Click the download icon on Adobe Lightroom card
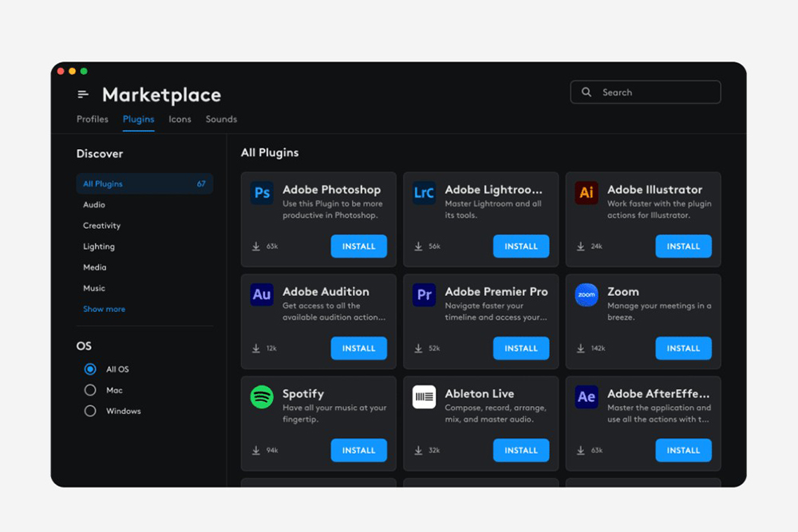 tap(418, 246)
